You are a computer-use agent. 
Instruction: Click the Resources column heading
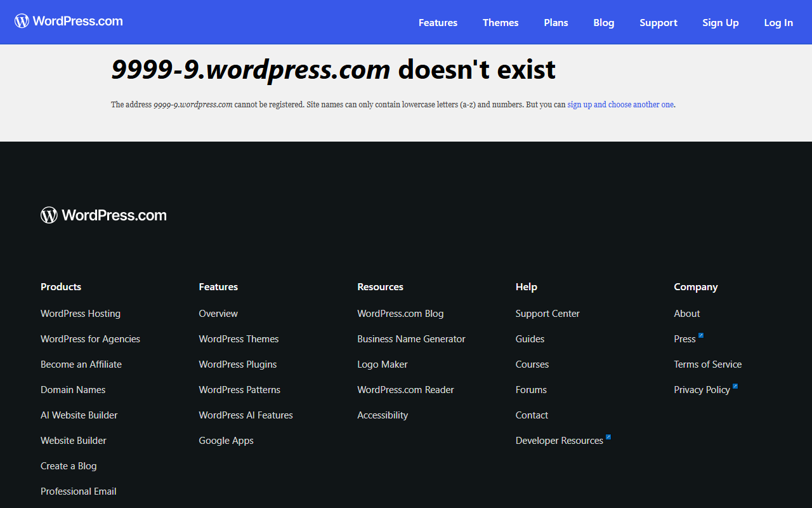pyautogui.click(x=381, y=287)
